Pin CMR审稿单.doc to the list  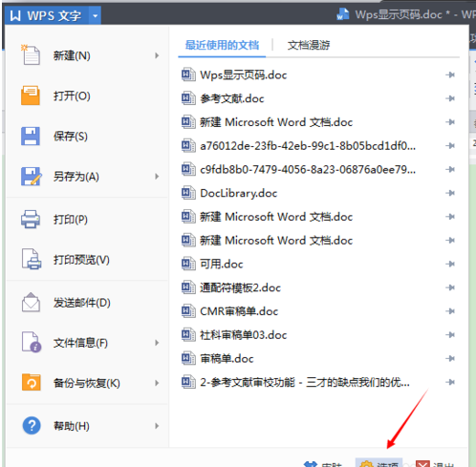[450, 311]
